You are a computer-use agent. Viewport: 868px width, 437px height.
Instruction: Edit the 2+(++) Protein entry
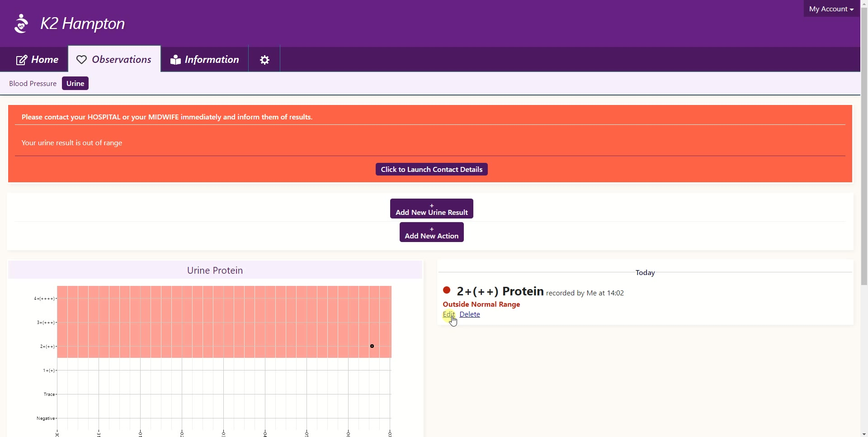pyautogui.click(x=448, y=314)
